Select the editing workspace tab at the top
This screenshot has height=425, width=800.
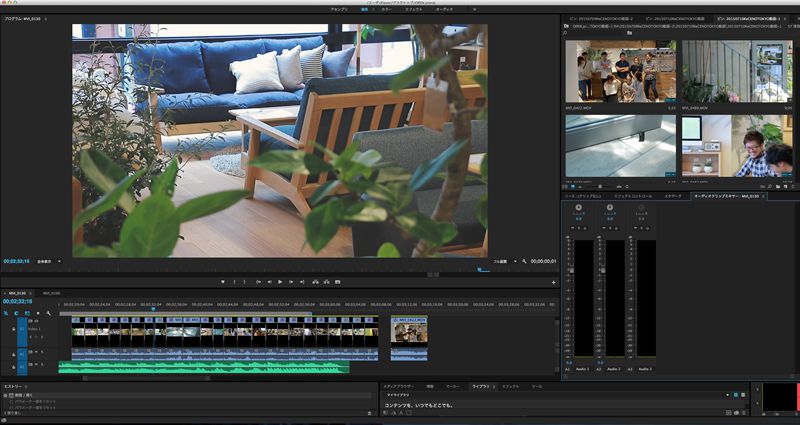(365, 9)
